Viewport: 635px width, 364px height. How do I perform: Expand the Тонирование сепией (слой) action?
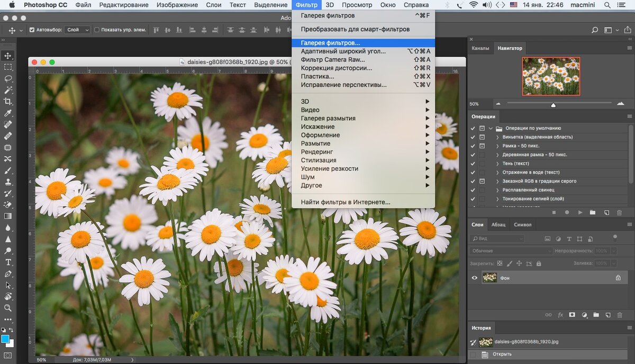[x=497, y=198]
